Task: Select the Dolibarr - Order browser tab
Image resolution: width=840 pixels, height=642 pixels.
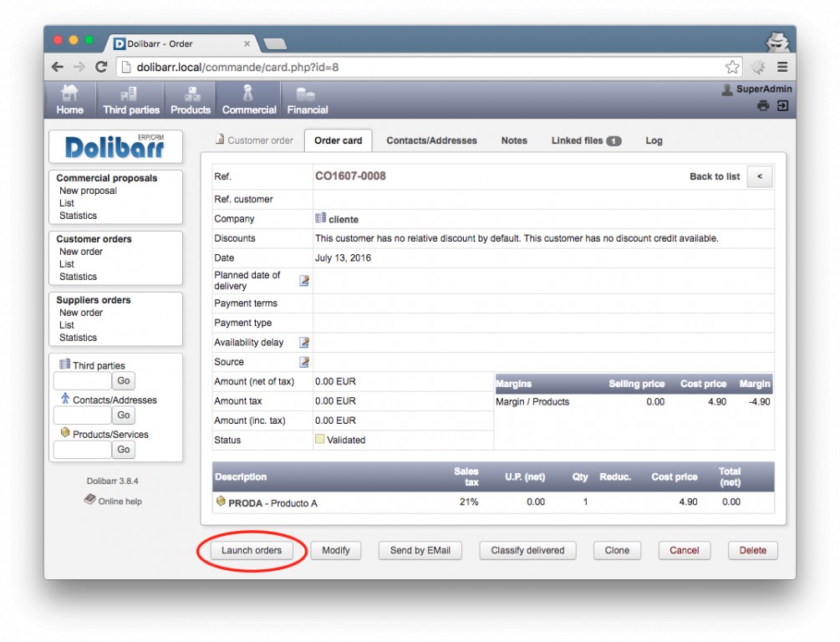Action: point(182,44)
